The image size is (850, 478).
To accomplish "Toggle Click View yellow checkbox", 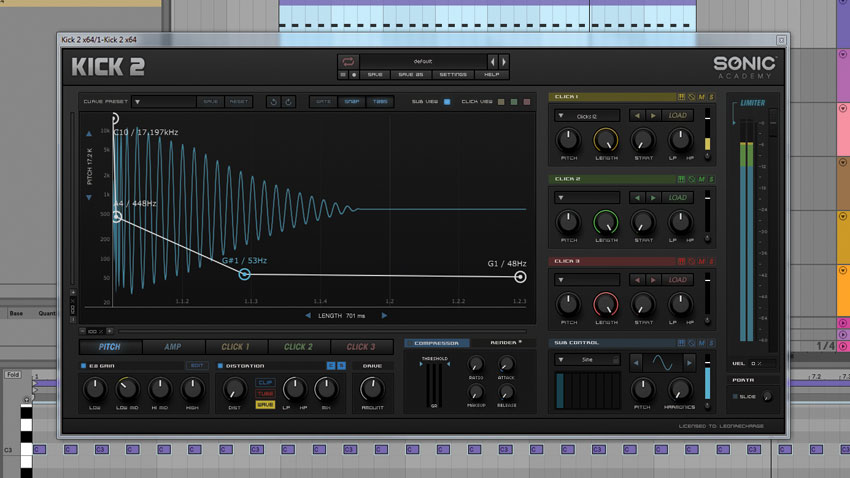I will [501, 102].
